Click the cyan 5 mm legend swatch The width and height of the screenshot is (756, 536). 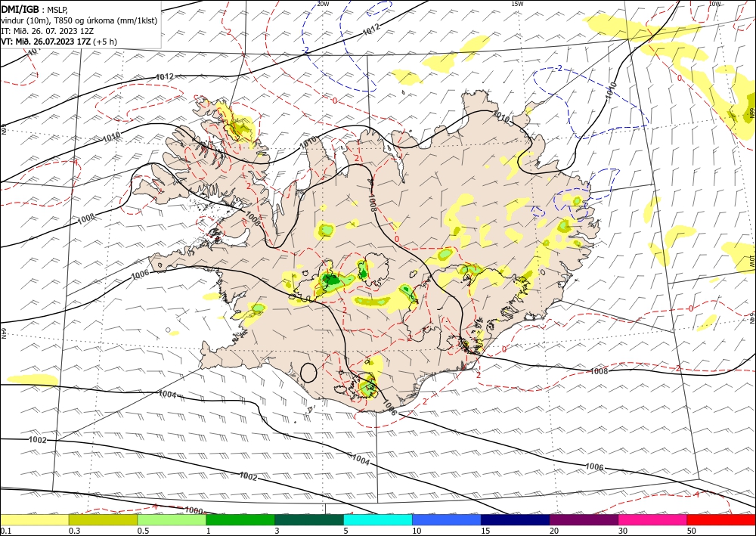(378, 519)
